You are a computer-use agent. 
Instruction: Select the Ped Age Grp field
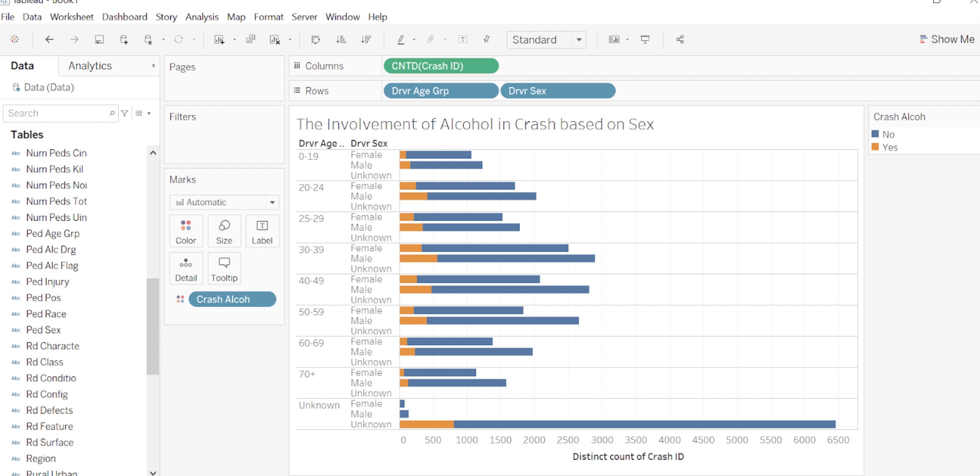tap(53, 233)
